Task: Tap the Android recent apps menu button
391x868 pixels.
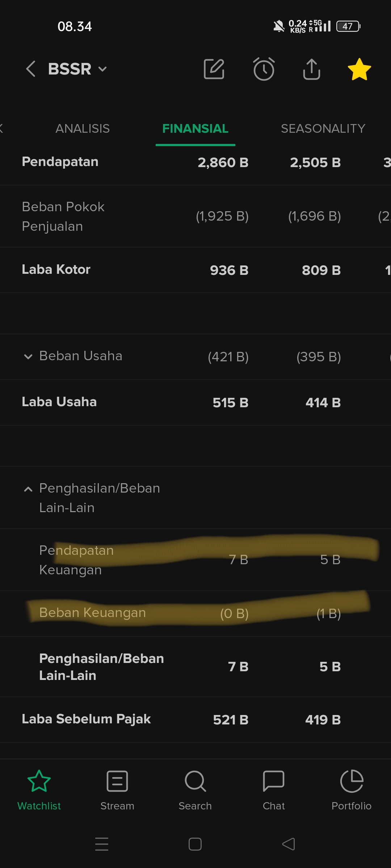Action: click(x=102, y=844)
